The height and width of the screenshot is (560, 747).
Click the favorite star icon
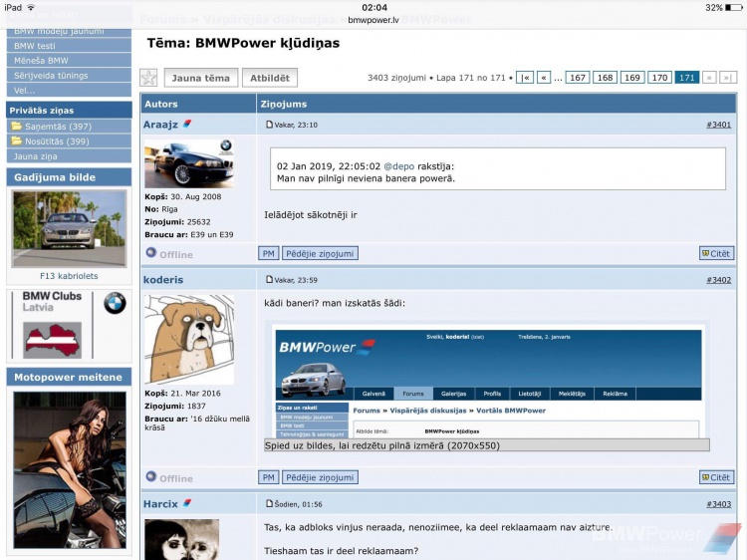(148, 78)
